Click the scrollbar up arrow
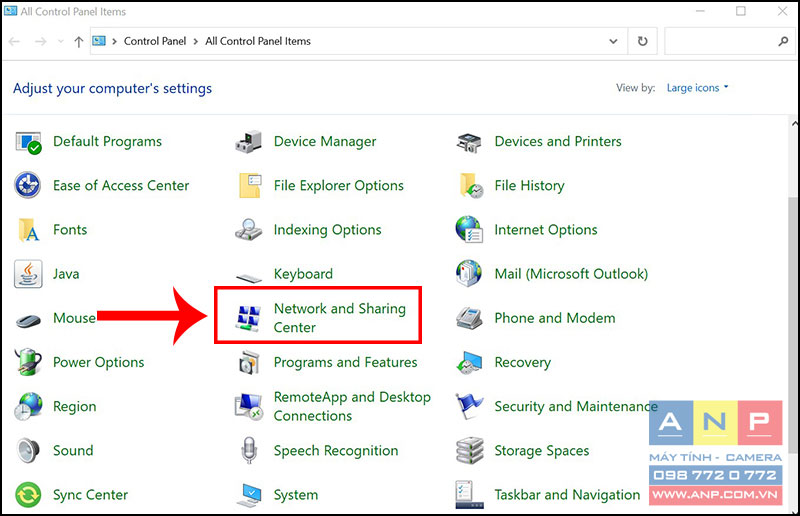Screen dimensions: 800x516 (794, 123)
